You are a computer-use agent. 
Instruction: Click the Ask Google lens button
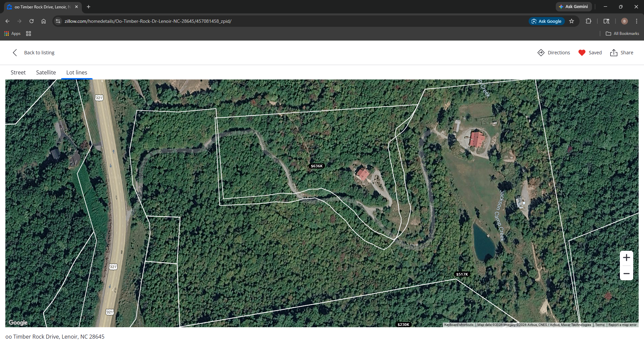547,21
